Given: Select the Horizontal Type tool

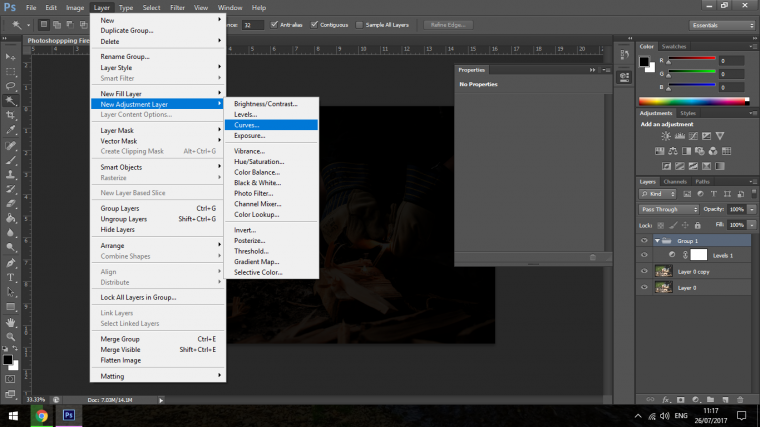Looking at the screenshot, I should [x=10, y=278].
